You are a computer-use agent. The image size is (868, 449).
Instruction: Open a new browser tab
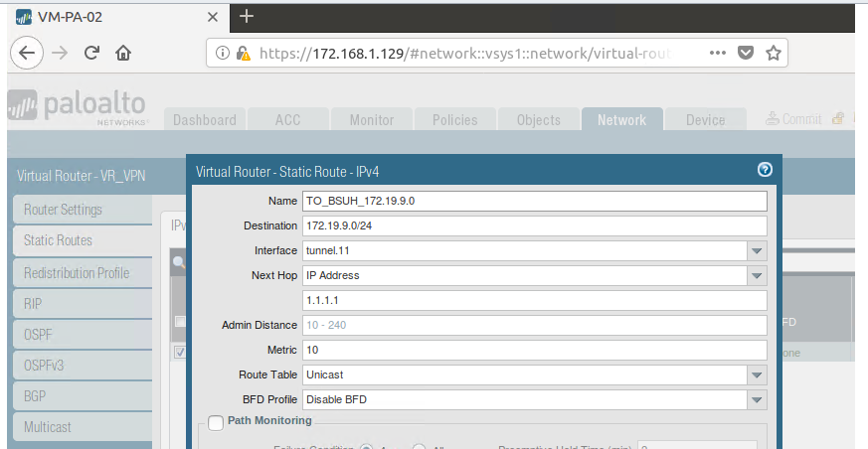point(247,16)
